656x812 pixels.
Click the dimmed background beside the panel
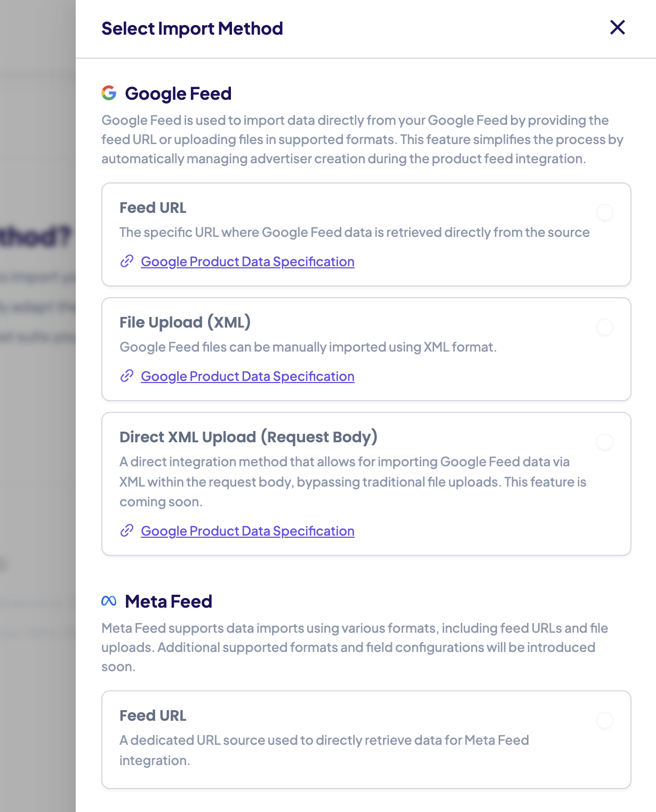37,427
